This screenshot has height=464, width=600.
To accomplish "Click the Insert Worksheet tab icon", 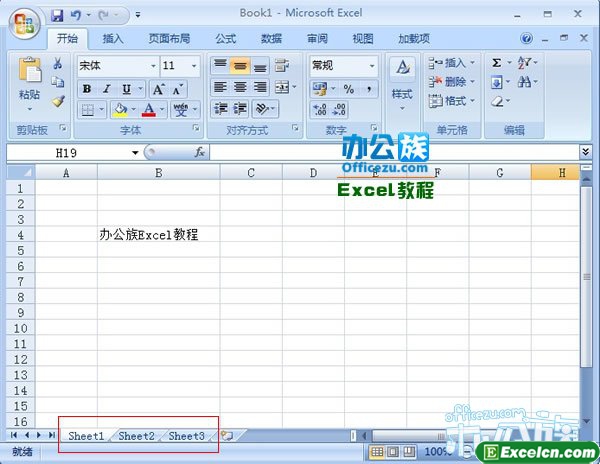I will [x=227, y=436].
